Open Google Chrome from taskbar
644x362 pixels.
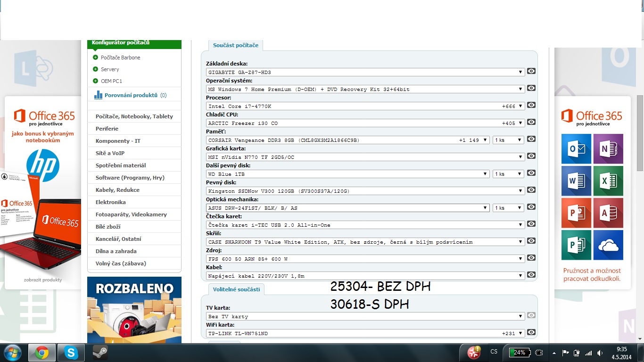tap(41, 353)
